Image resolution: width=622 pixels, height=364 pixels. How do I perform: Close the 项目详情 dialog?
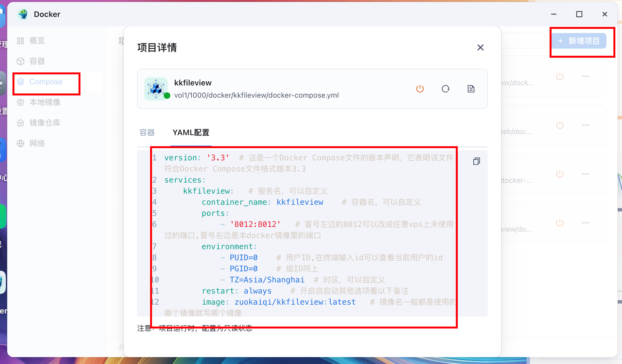[480, 47]
